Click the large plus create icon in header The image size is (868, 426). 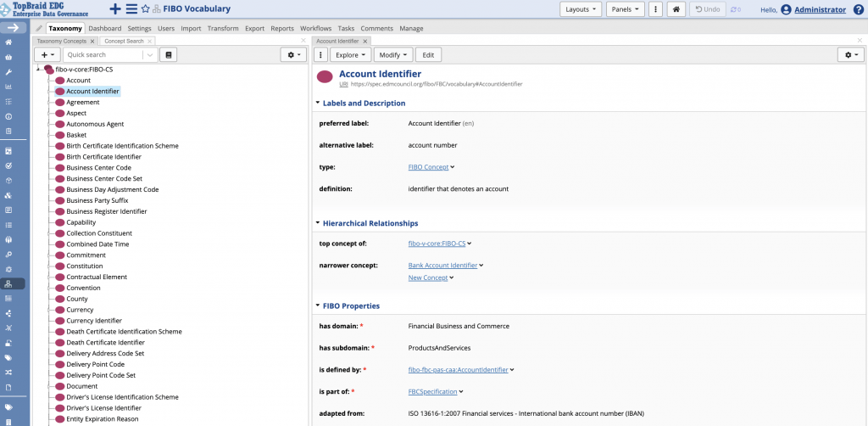115,8
